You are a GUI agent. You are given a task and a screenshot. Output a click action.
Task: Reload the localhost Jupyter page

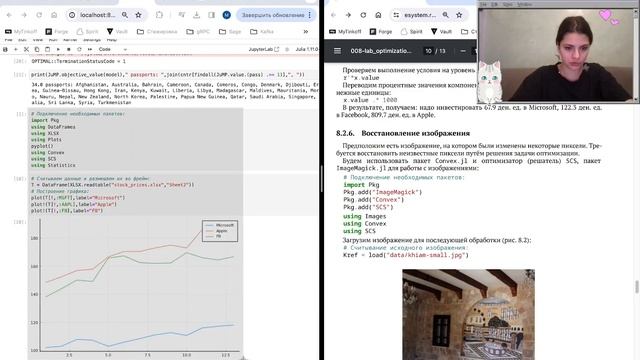(39, 15)
